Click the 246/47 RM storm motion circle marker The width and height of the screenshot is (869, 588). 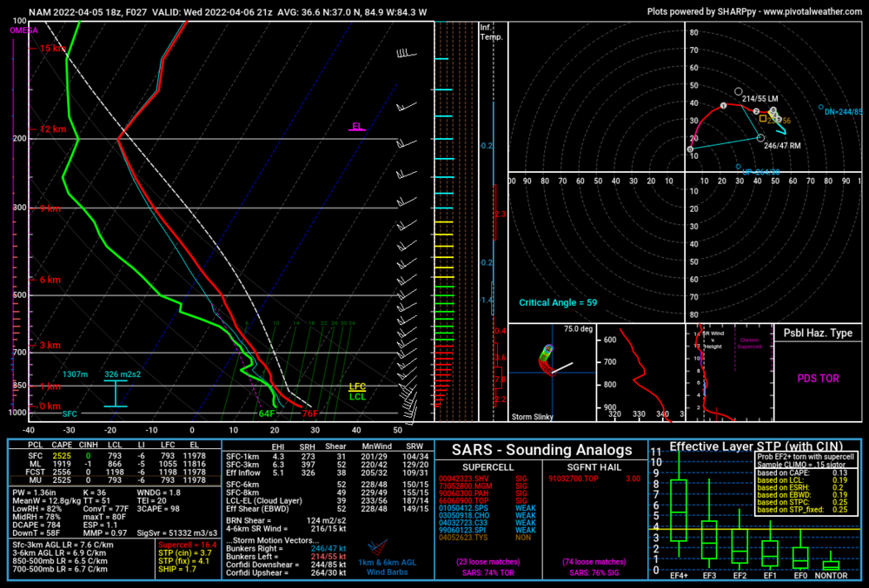[x=760, y=138]
